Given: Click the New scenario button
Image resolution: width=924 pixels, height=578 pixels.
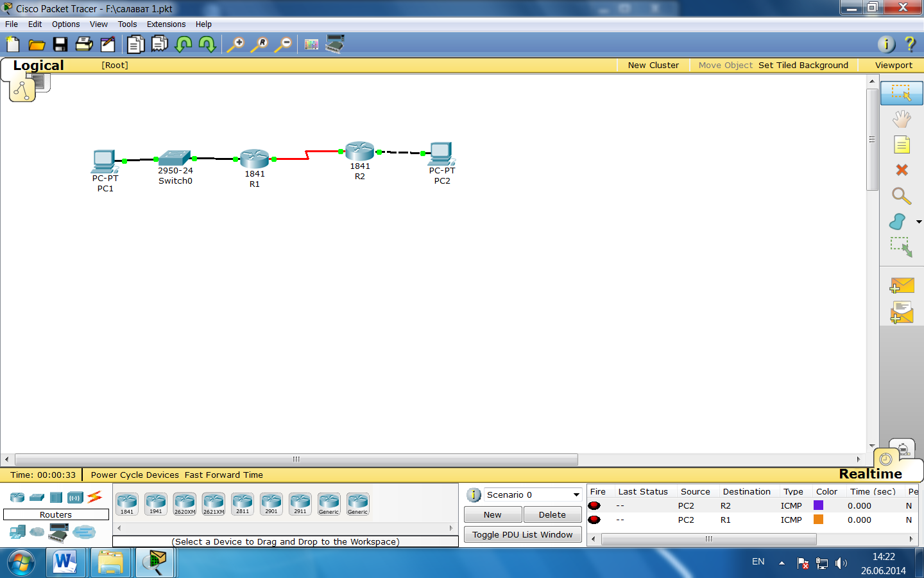Looking at the screenshot, I should (x=493, y=514).
